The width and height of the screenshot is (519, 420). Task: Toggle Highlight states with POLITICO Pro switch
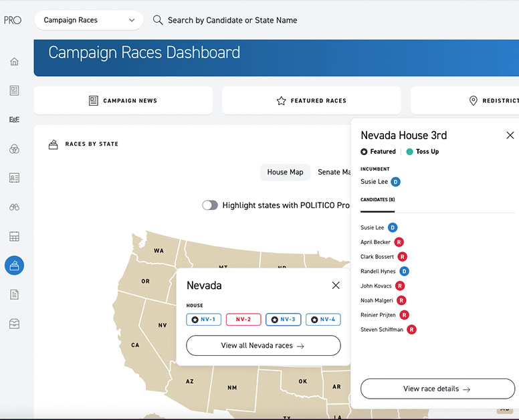210,205
